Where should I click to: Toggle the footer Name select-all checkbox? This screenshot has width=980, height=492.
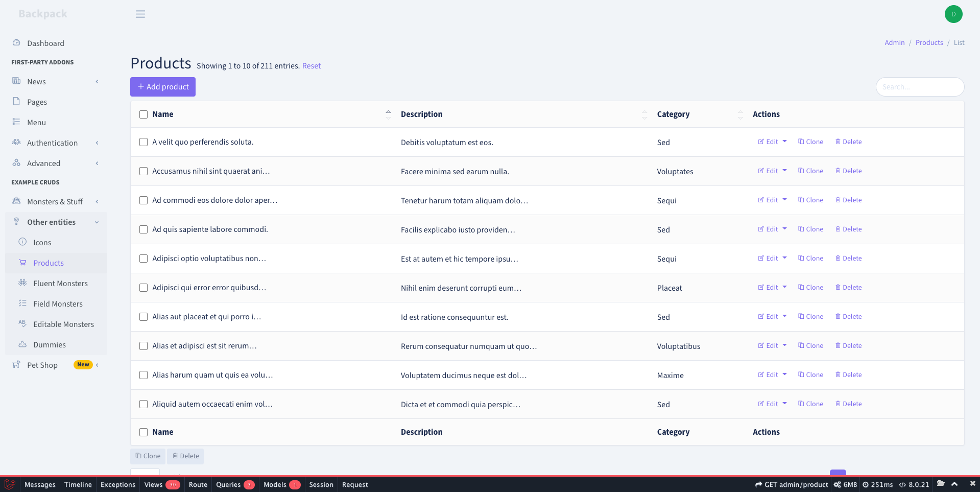(x=144, y=432)
